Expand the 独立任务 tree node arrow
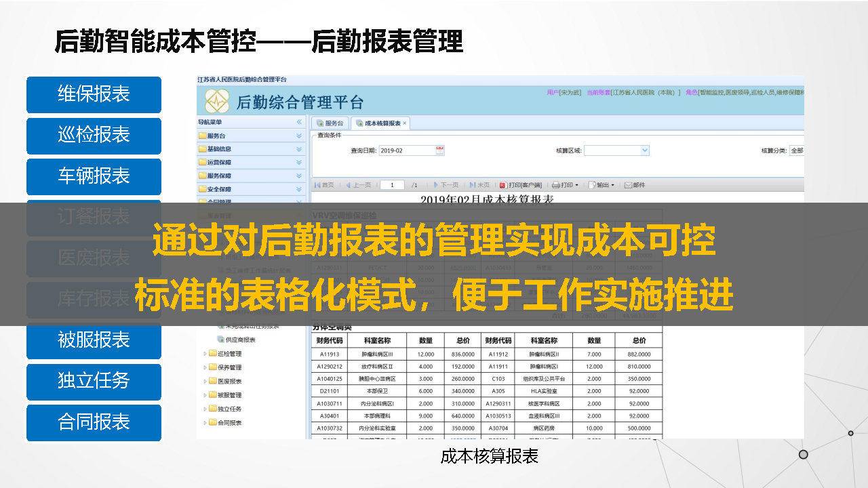 tap(205, 409)
